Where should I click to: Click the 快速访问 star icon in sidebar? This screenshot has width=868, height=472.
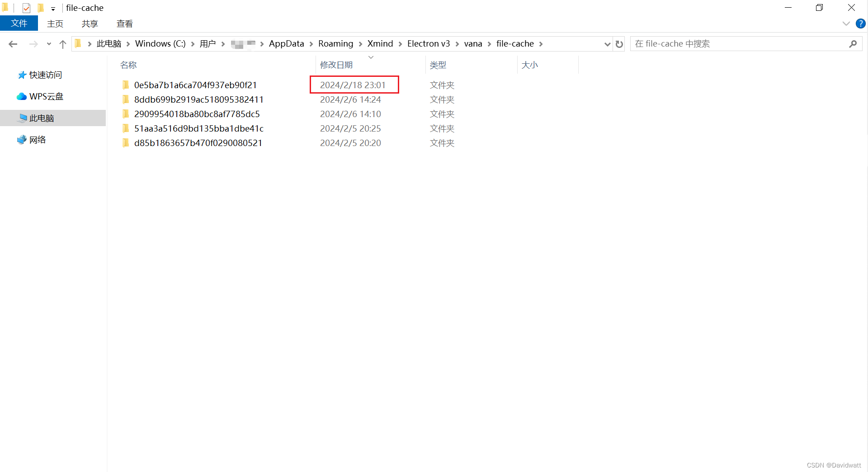(x=22, y=75)
